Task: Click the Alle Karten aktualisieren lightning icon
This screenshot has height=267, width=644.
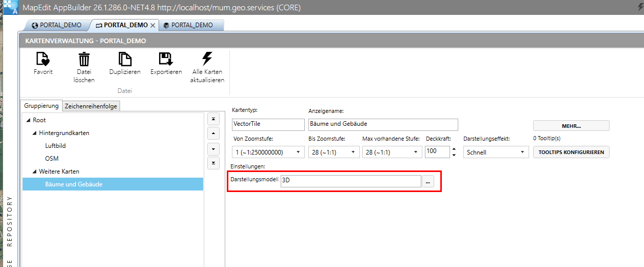Action: pos(207,59)
